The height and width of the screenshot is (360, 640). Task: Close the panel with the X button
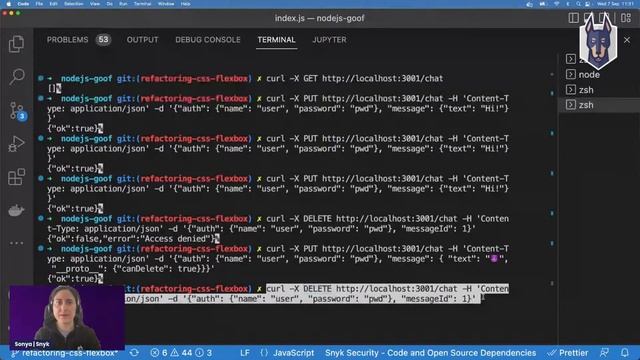tap(627, 40)
